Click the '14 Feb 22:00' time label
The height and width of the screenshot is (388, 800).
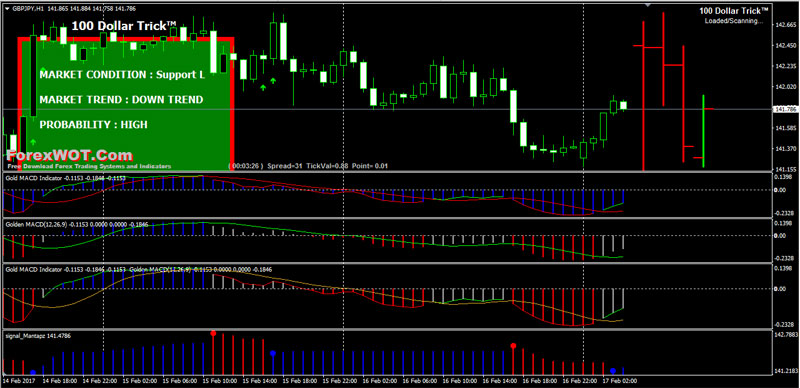[100, 381]
